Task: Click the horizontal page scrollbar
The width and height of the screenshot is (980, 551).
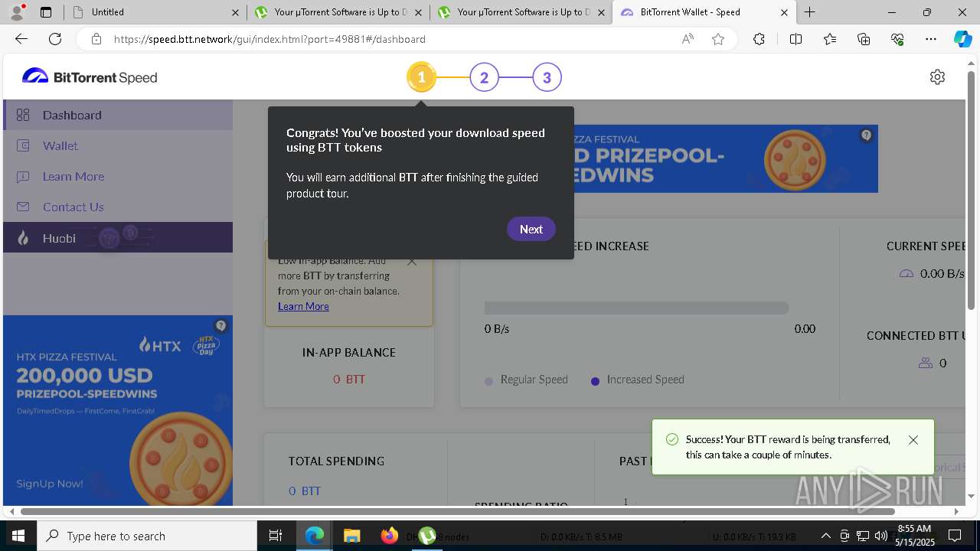Action: (458, 511)
